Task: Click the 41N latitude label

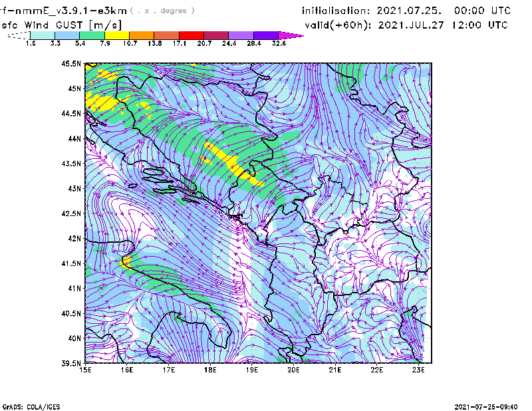Action: coord(74,289)
